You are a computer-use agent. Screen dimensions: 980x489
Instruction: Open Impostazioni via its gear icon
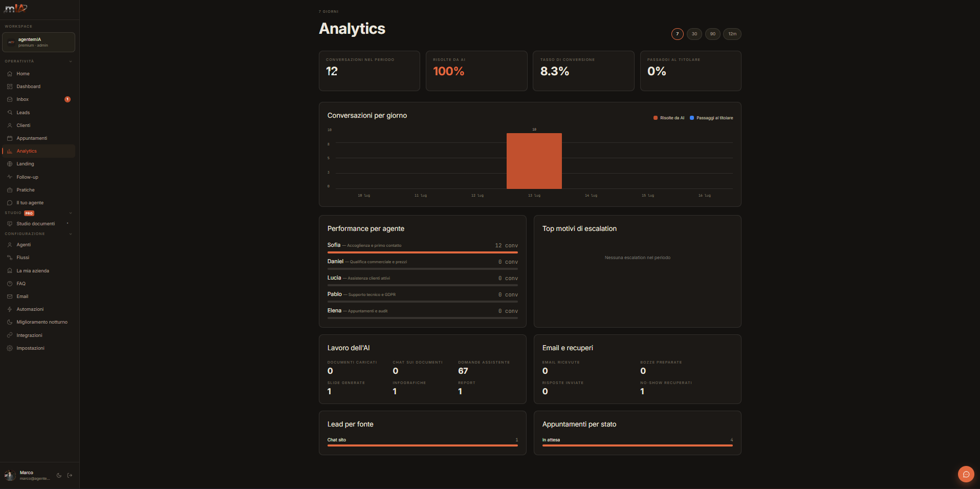(10, 348)
